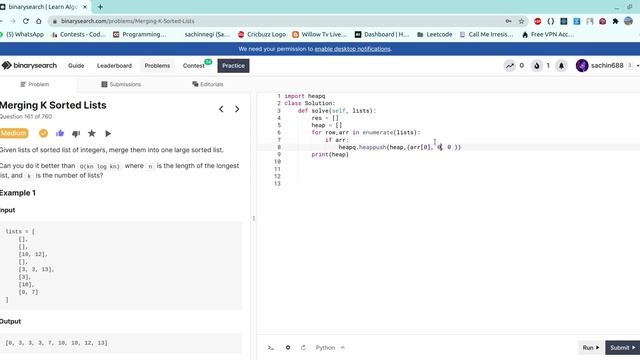Bookmark this page with the star
The height and width of the screenshot is (360, 640).
[521, 21]
